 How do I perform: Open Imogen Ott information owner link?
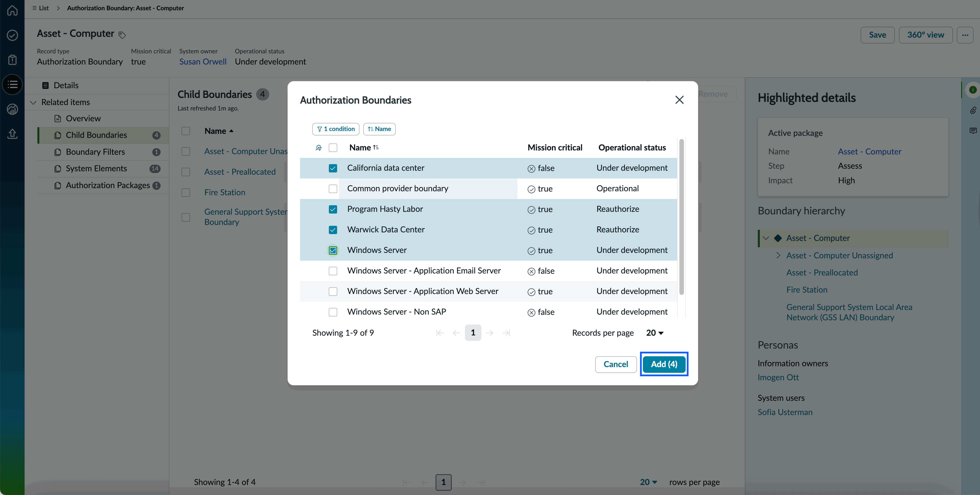point(778,377)
